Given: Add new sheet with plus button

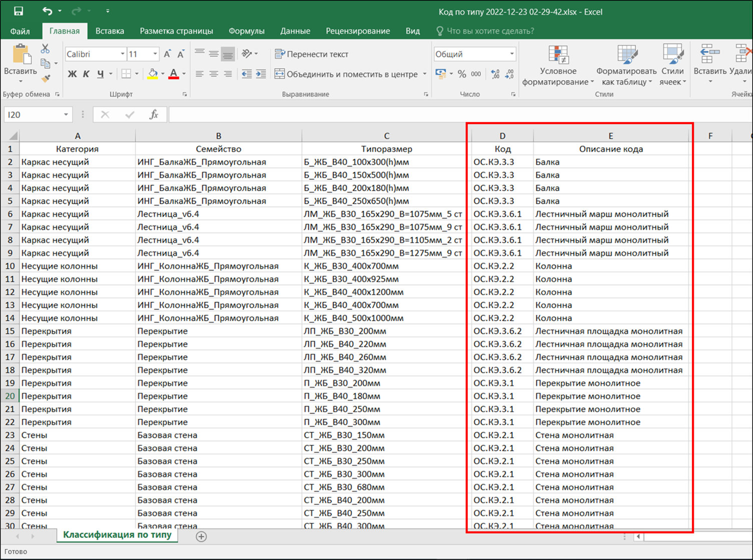Looking at the screenshot, I should tap(201, 536).
